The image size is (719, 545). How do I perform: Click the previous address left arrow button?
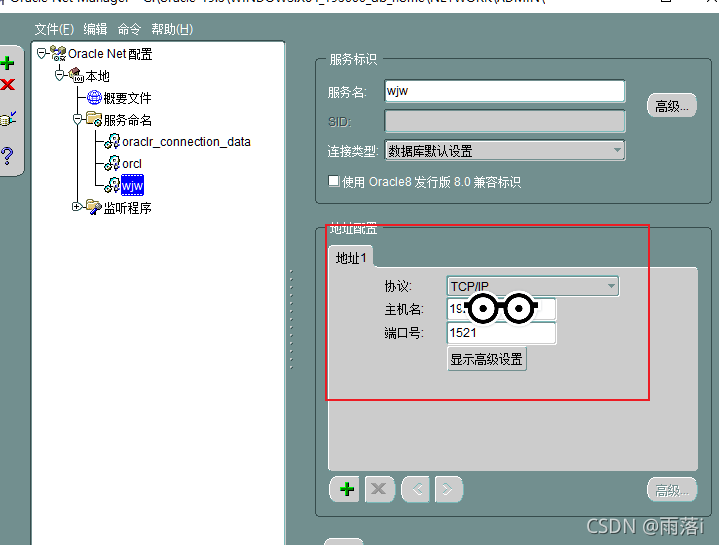(x=416, y=489)
